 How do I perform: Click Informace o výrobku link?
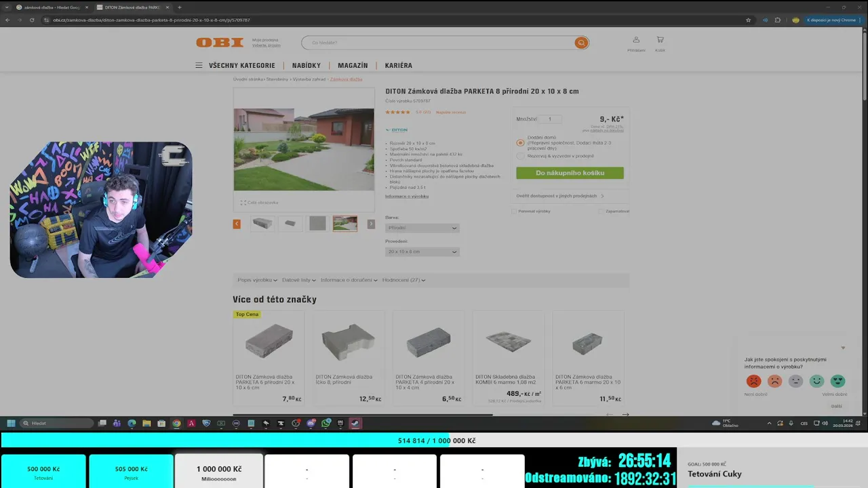click(407, 197)
